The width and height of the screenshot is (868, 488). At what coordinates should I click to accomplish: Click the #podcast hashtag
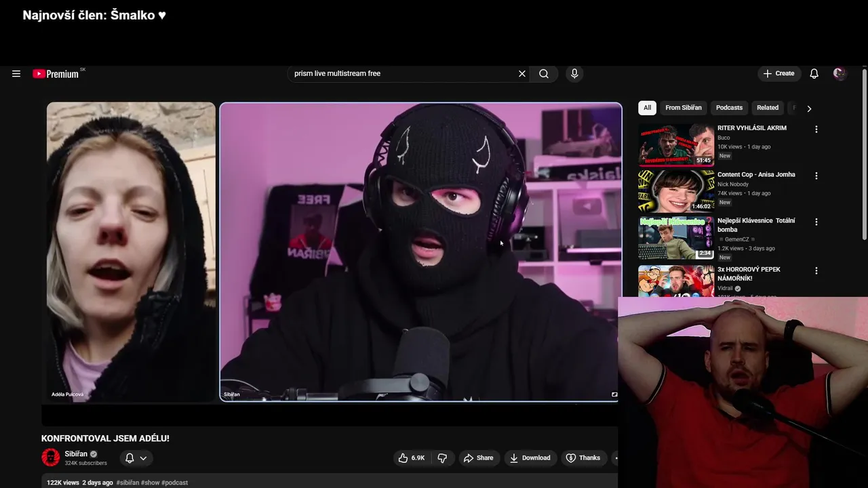[x=174, y=483]
